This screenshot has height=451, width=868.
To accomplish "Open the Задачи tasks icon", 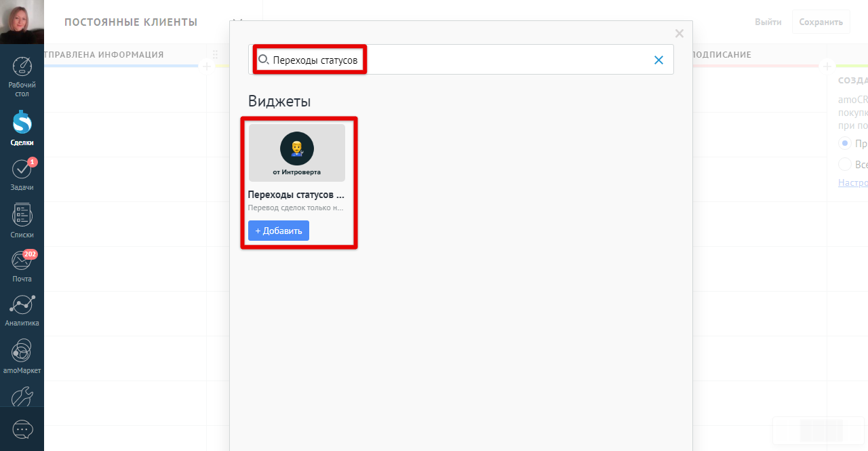I will click(x=22, y=174).
